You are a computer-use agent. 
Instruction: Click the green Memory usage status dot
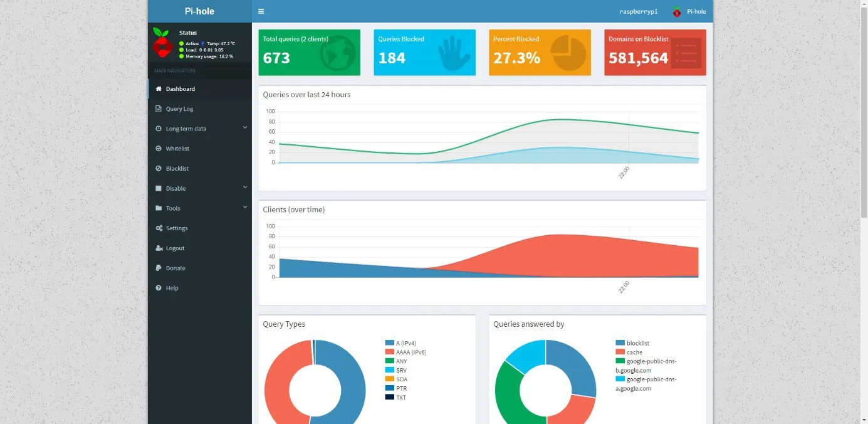click(x=181, y=56)
